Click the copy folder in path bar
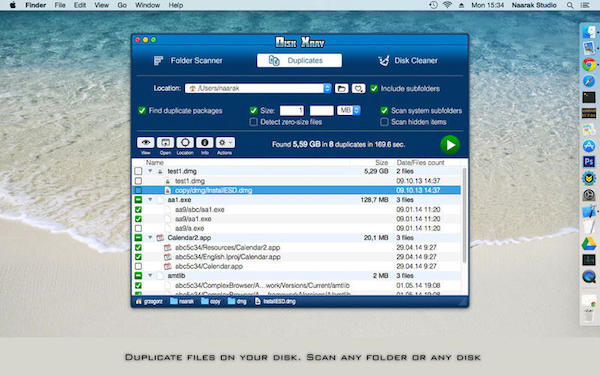Viewport: 600px width, 375px height. (211, 302)
